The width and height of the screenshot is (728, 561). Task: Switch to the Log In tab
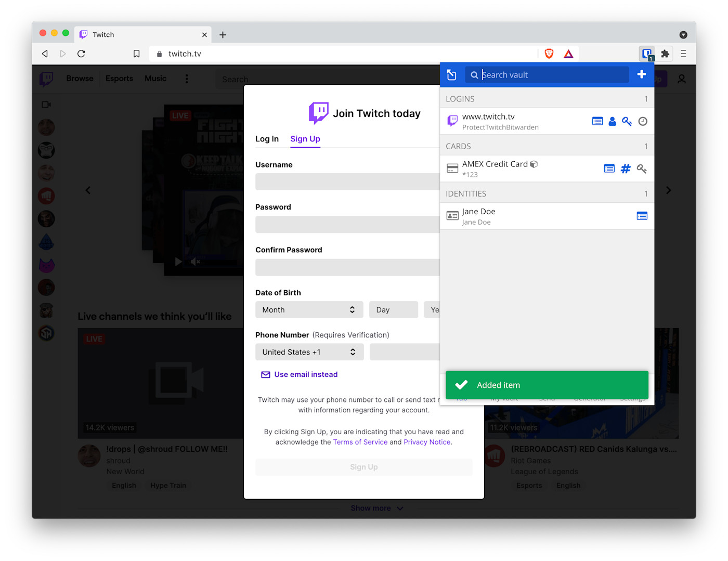(x=267, y=139)
